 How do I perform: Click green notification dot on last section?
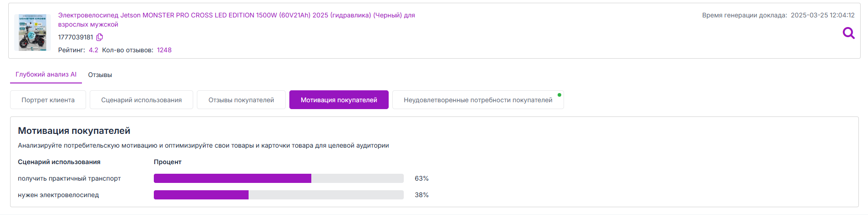coord(559,95)
